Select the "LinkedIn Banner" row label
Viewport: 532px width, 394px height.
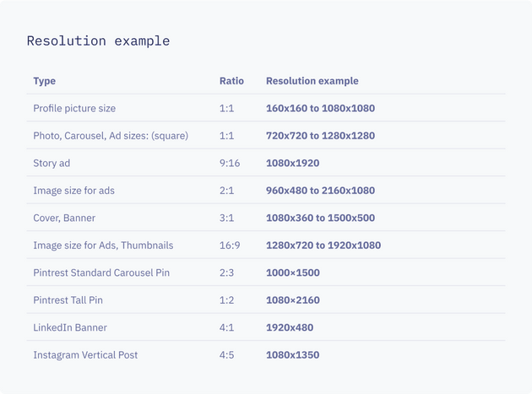(x=70, y=327)
